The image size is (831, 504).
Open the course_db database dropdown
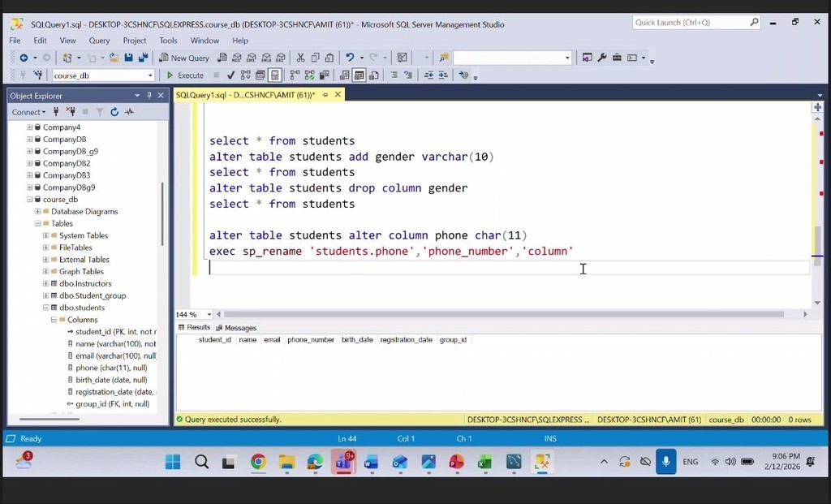tap(150, 75)
